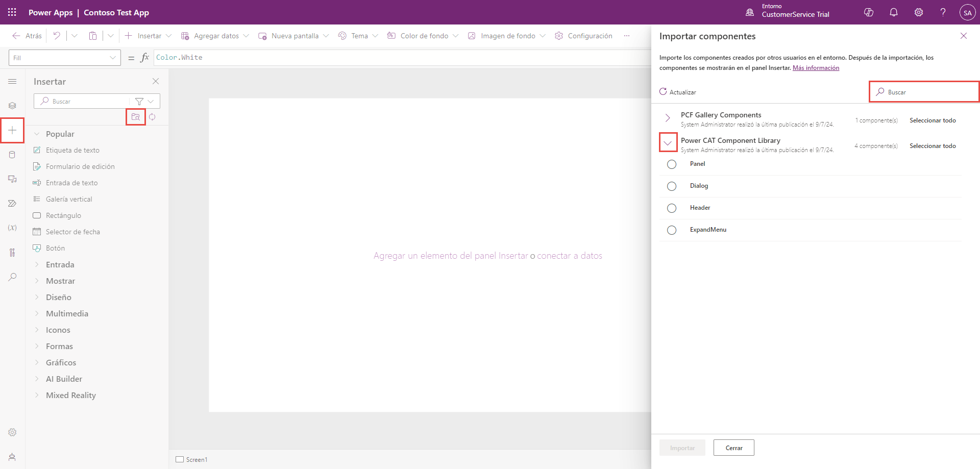Open the Tree view layers icon
The height and width of the screenshot is (469, 980).
(12, 106)
